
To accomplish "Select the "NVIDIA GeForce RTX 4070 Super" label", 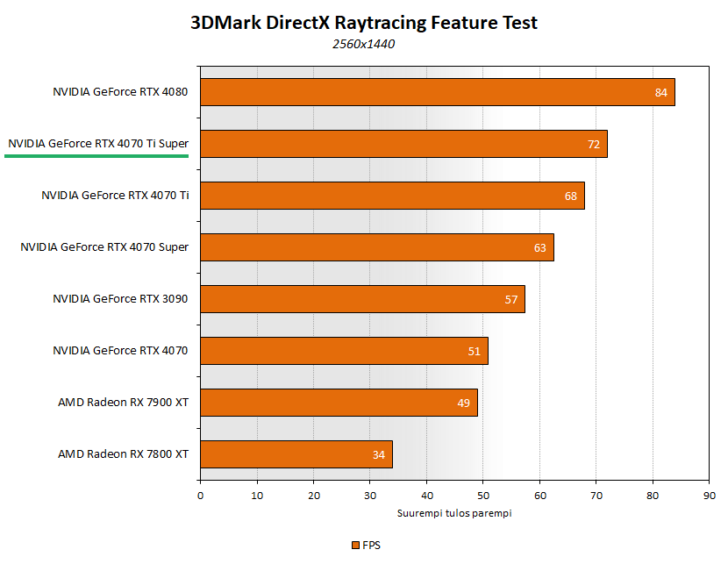I will click(104, 247).
